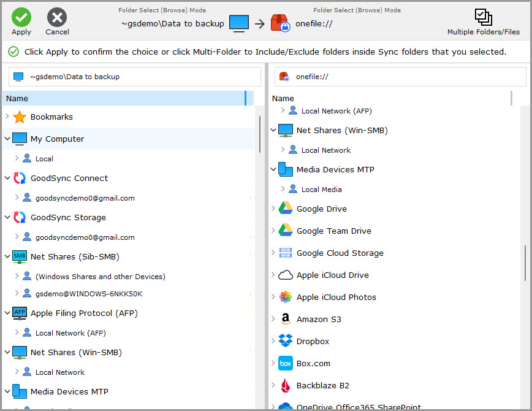532x411 pixels.
Task: Select the Google Cloud Storage icon
Action: [x=285, y=253]
